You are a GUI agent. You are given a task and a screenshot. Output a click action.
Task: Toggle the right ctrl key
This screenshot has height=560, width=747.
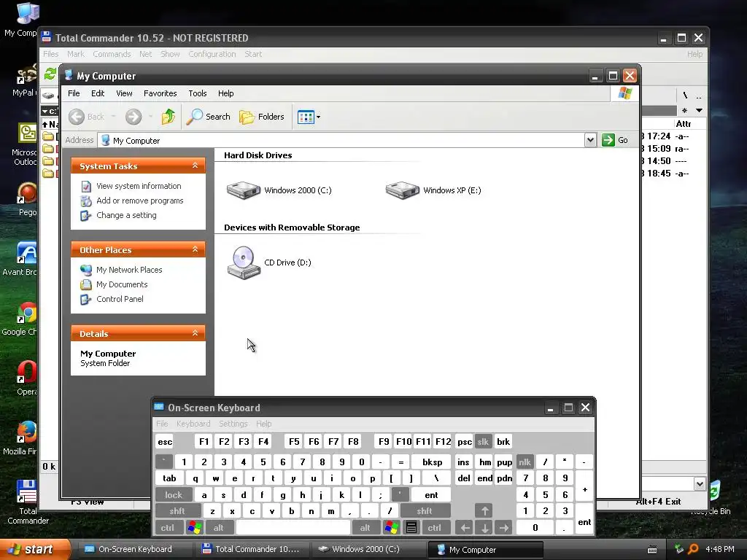(435, 528)
